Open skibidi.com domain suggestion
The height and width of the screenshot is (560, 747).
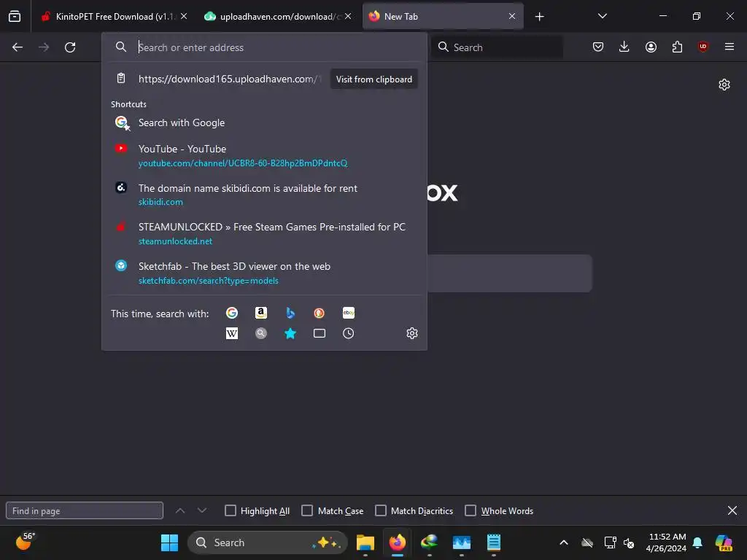pos(264,195)
